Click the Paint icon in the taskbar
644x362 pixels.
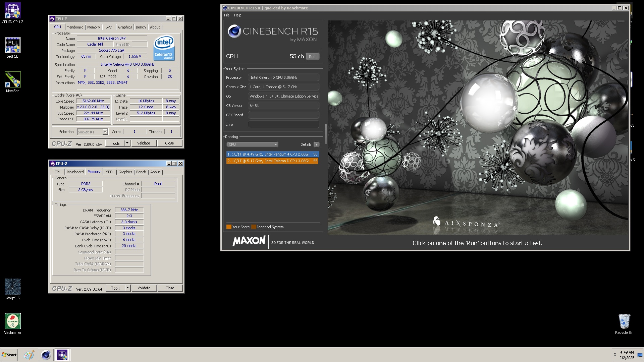pos(29,355)
